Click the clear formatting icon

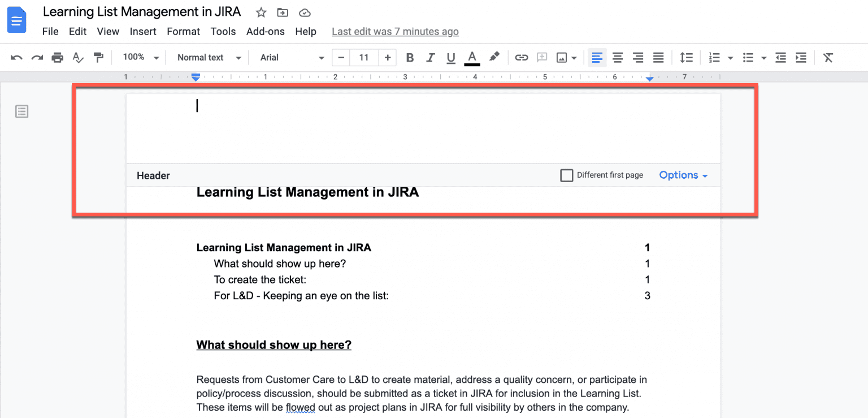tap(828, 58)
